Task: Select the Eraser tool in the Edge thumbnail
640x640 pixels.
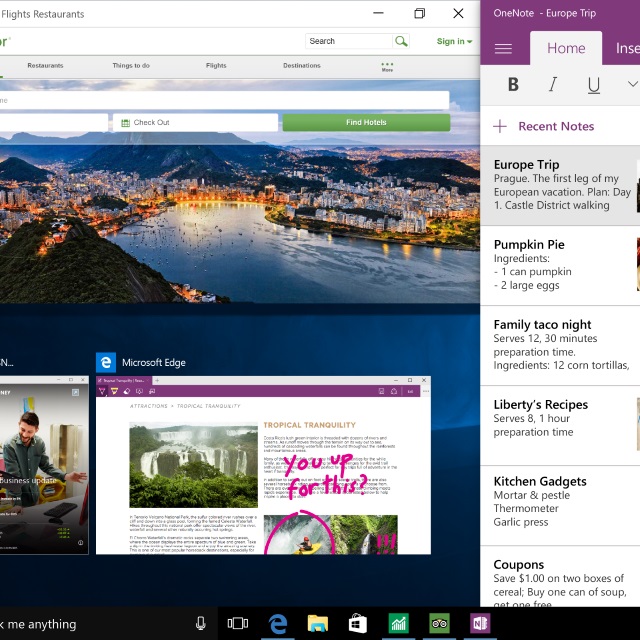Action: click(127, 391)
